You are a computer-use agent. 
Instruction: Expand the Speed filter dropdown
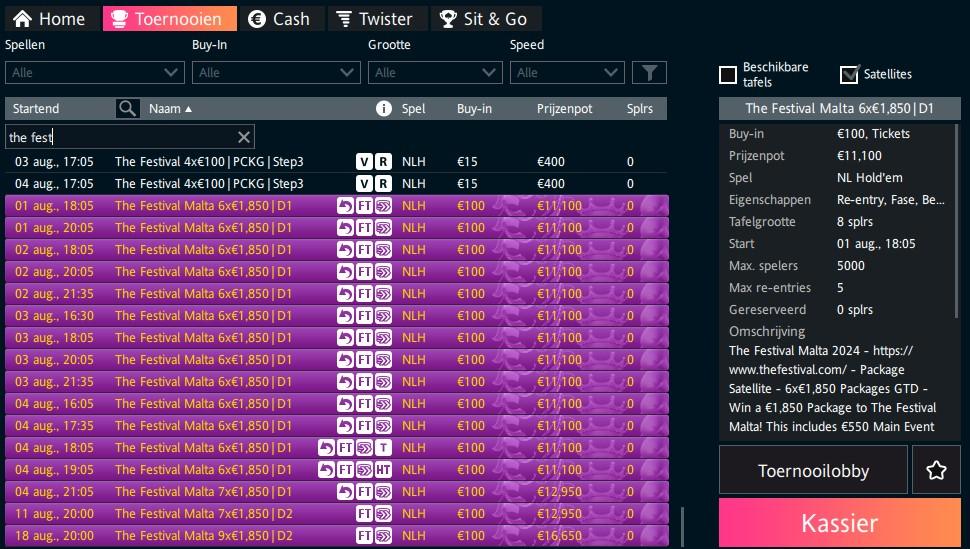pyautogui.click(x=567, y=72)
